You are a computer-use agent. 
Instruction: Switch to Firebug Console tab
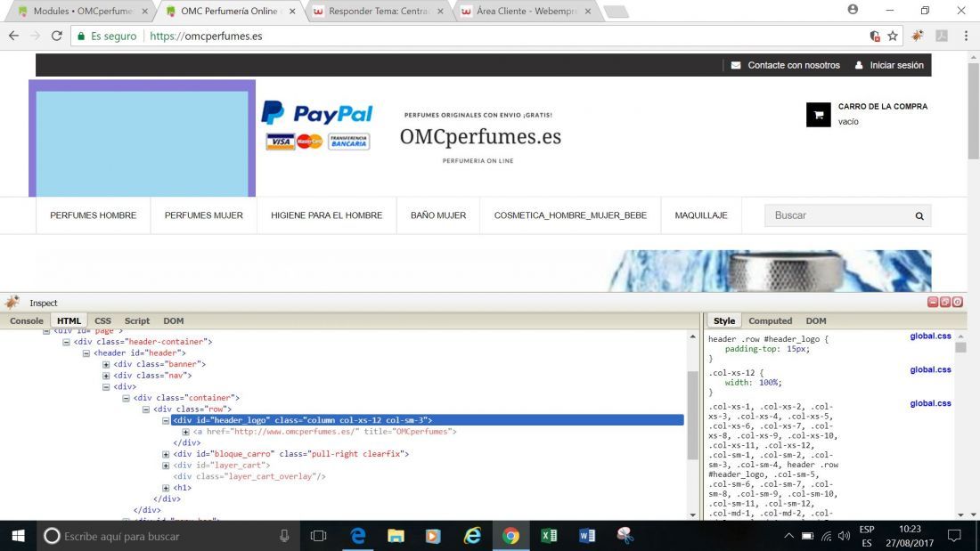pos(26,320)
